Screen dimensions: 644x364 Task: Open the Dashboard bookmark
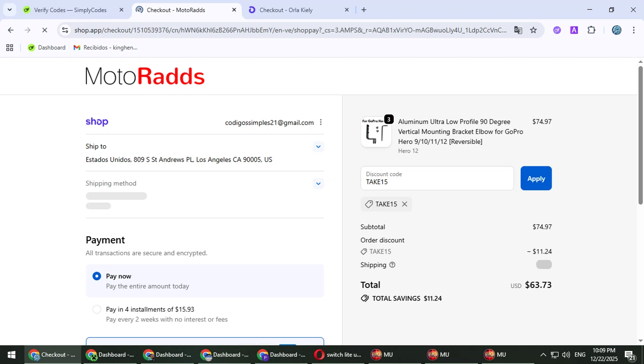(x=47, y=48)
